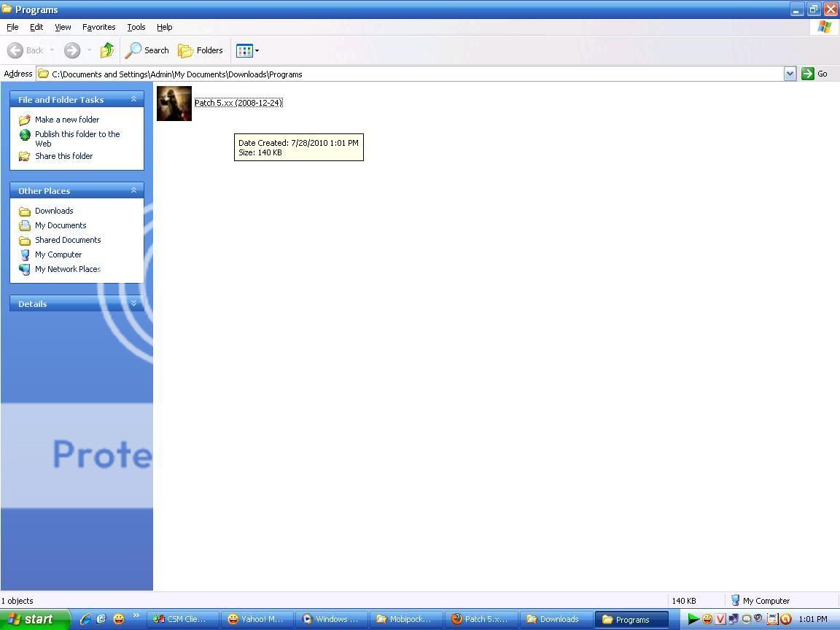Image resolution: width=840 pixels, height=630 pixels.
Task: Click the 140 KB status bar size
Action: [x=684, y=601]
